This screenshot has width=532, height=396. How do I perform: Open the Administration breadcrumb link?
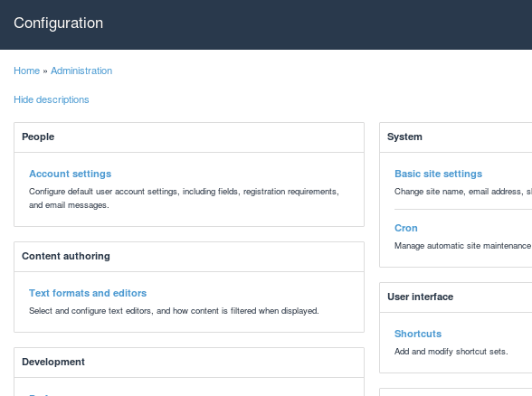point(81,71)
